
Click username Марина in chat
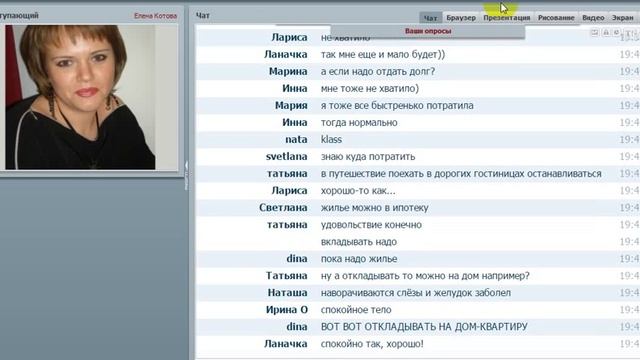coord(288,71)
